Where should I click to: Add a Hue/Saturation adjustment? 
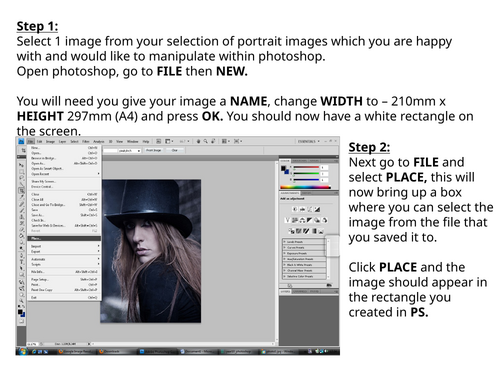pyautogui.click(x=295, y=220)
